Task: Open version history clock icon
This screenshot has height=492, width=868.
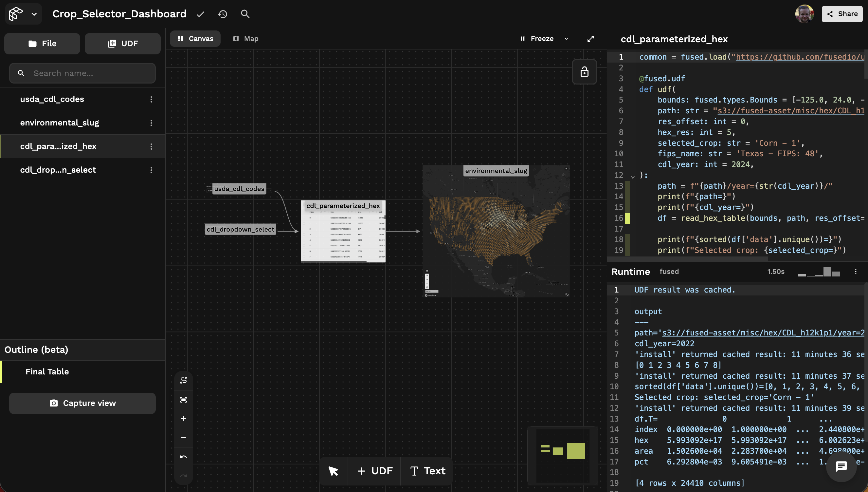Action: point(223,14)
